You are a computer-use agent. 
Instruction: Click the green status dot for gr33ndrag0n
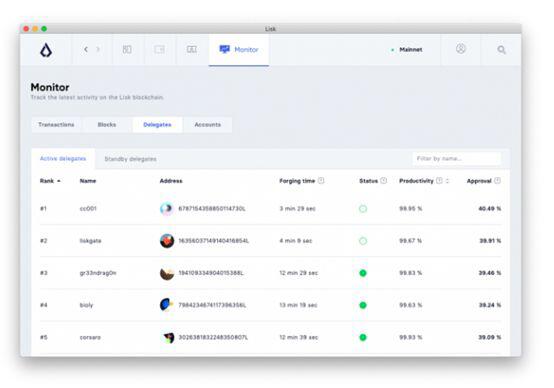click(x=363, y=273)
